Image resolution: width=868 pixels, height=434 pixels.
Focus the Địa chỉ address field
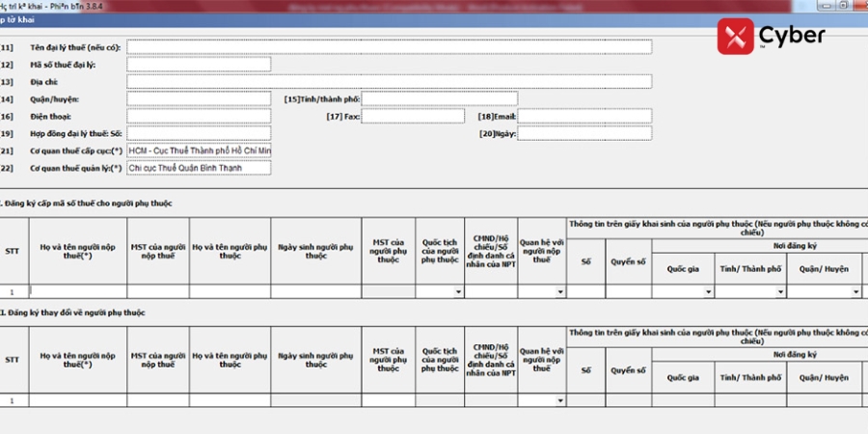click(x=388, y=82)
